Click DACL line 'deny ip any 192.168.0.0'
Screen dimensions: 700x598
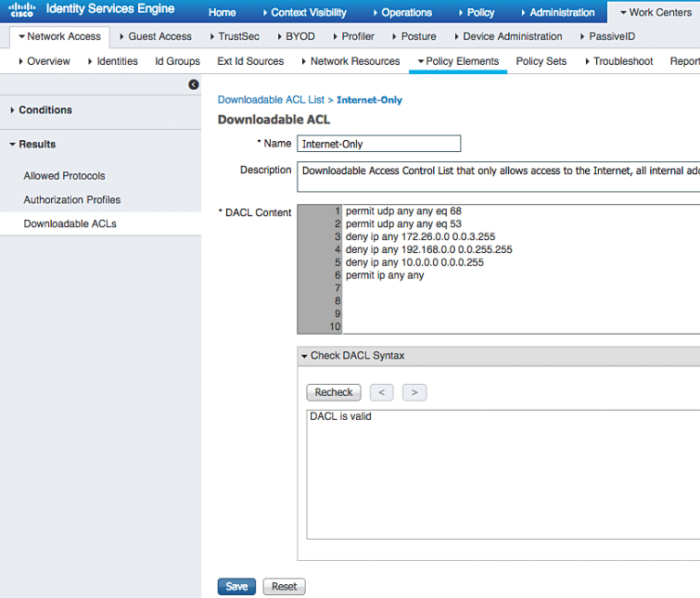tap(429, 249)
